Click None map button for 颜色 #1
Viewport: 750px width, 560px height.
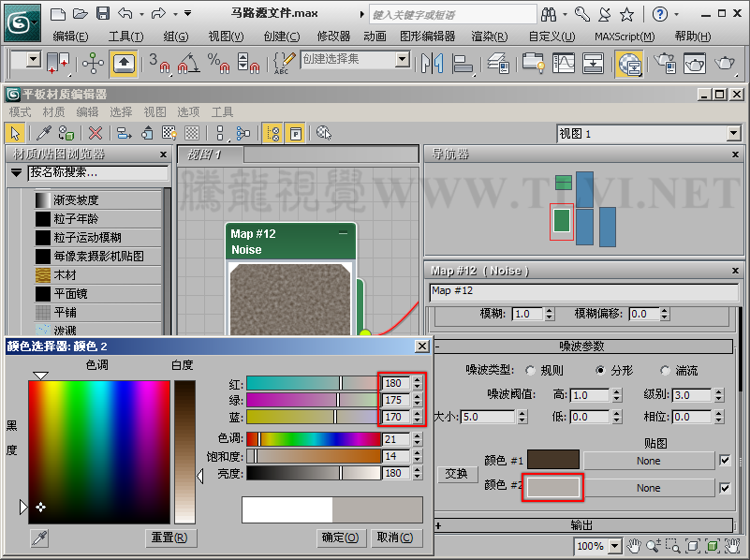649,461
